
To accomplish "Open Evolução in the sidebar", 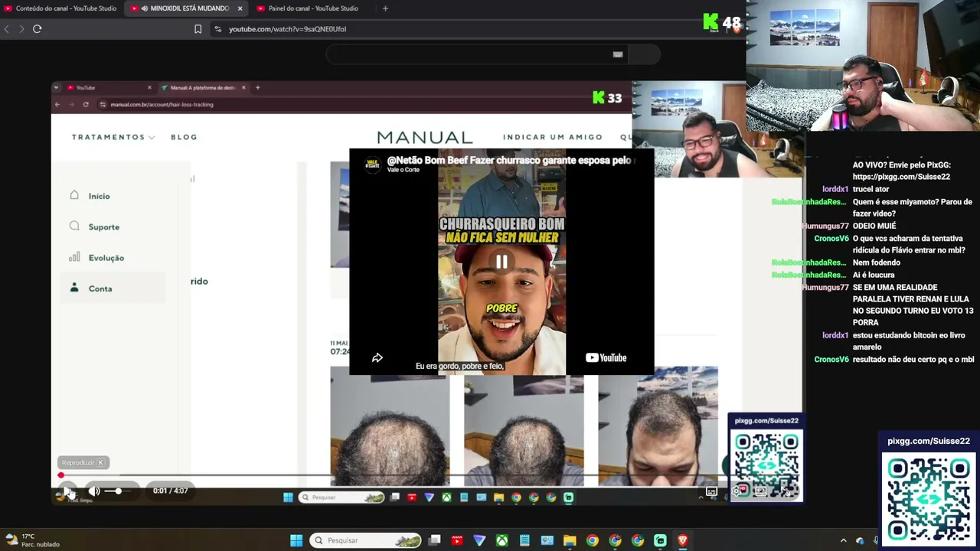I will tap(106, 258).
